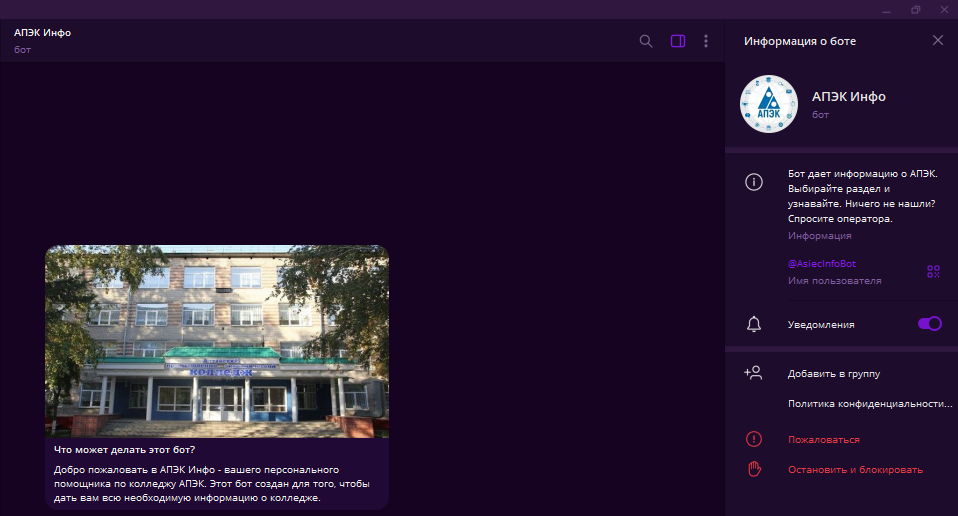Screen dimensions: 958x516
Task: Open Политика конфиденциальности
Action: pyautogui.click(x=870, y=404)
